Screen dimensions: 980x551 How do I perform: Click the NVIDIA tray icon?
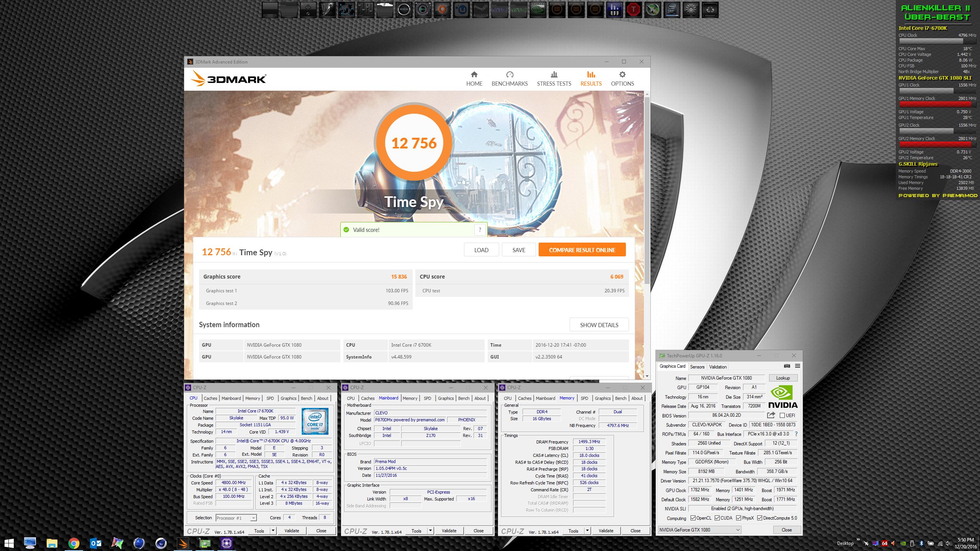coord(903,543)
